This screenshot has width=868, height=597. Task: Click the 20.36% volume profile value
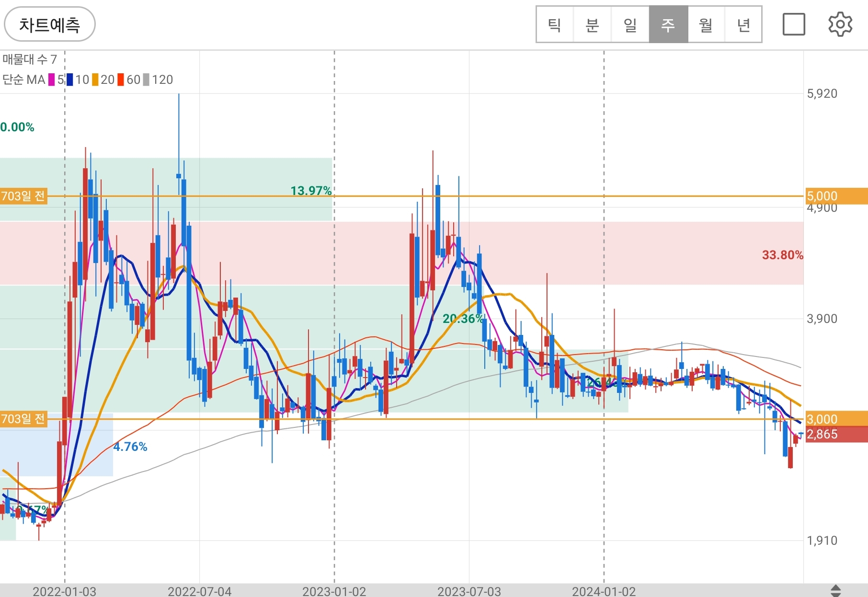[x=463, y=319]
